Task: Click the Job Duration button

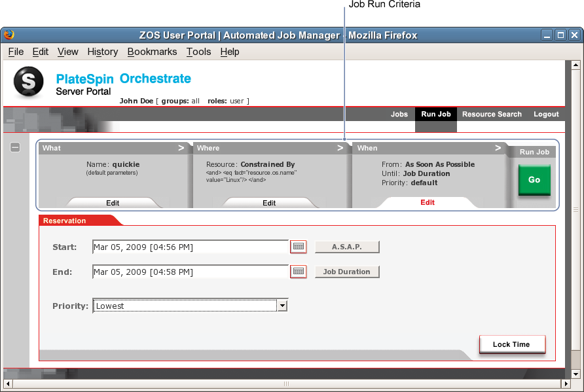Action: [347, 272]
